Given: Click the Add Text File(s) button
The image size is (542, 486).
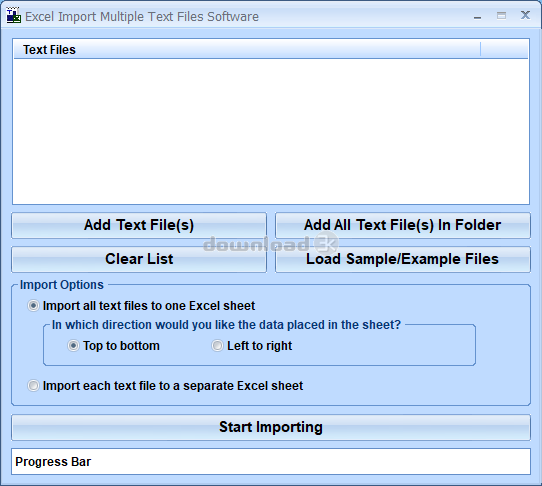Looking at the screenshot, I should (x=139, y=225).
